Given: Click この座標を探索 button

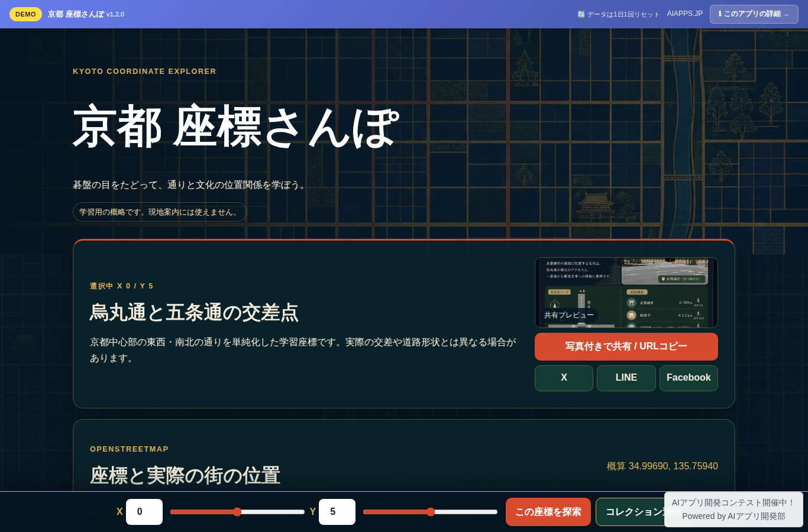Looking at the screenshot, I should tap(548, 512).
